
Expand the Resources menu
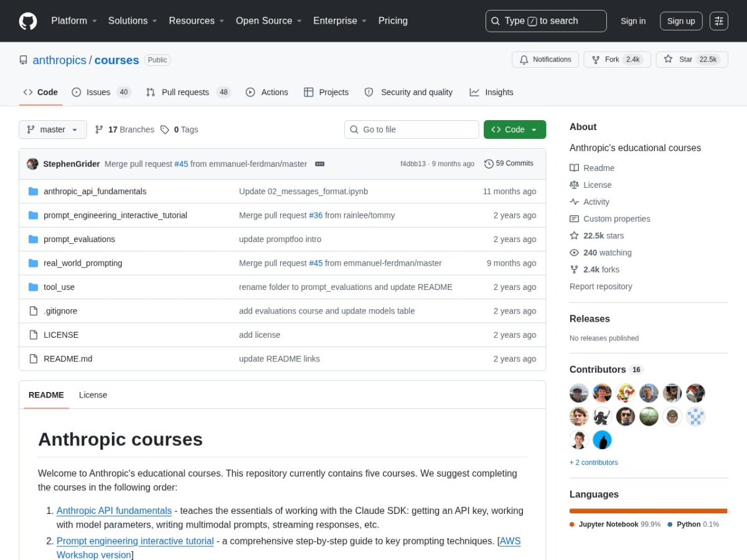point(196,21)
